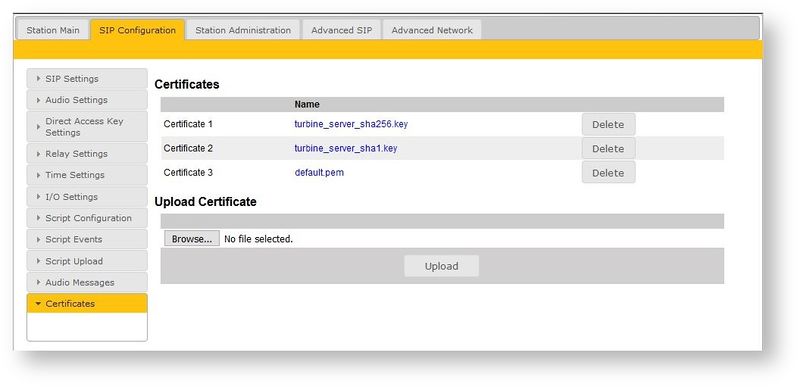
Task: Click the 'No file selected.' text
Action: click(x=259, y=239)
